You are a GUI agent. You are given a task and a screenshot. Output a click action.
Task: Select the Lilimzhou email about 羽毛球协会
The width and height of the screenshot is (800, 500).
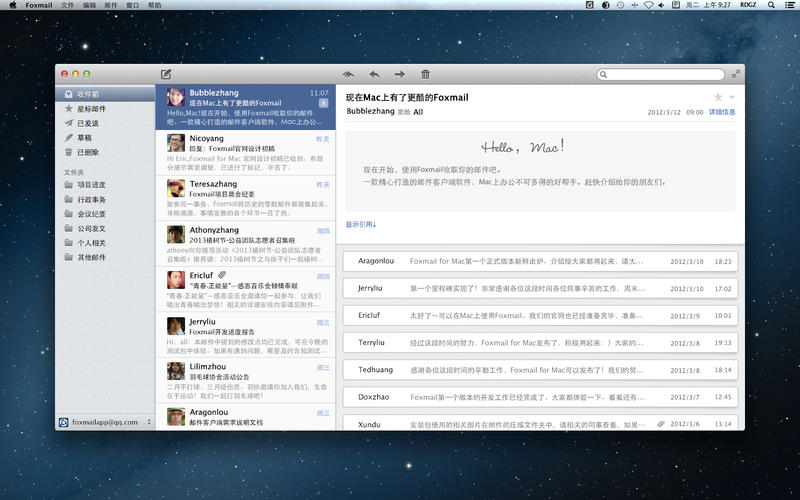pos(245,381)
